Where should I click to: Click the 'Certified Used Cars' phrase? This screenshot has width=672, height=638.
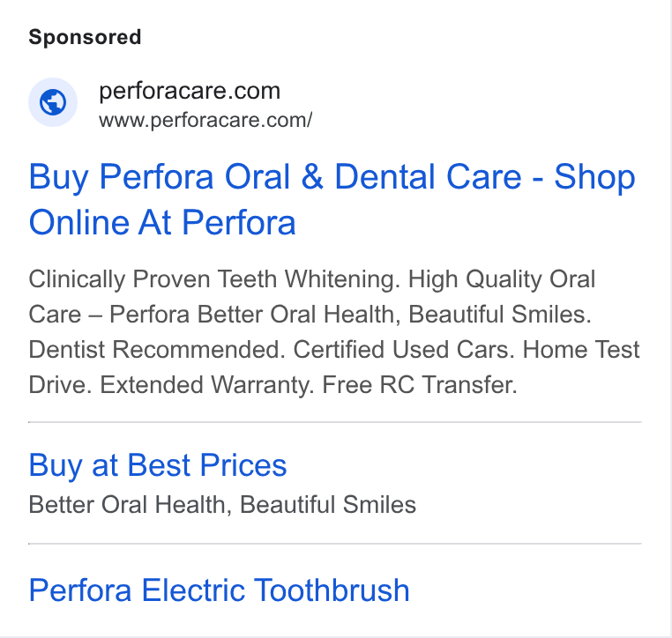[x=404, y=349]
